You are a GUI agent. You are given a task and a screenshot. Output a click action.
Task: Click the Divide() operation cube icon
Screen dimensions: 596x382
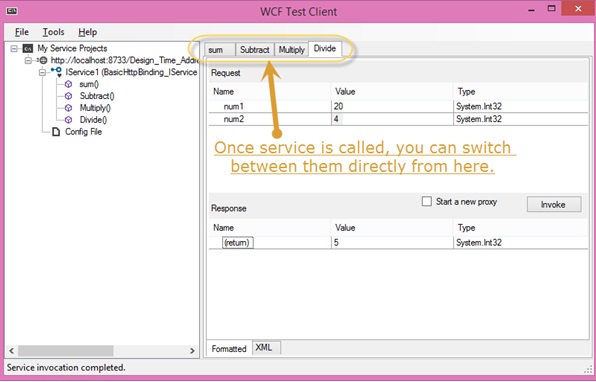pos(68,120)
